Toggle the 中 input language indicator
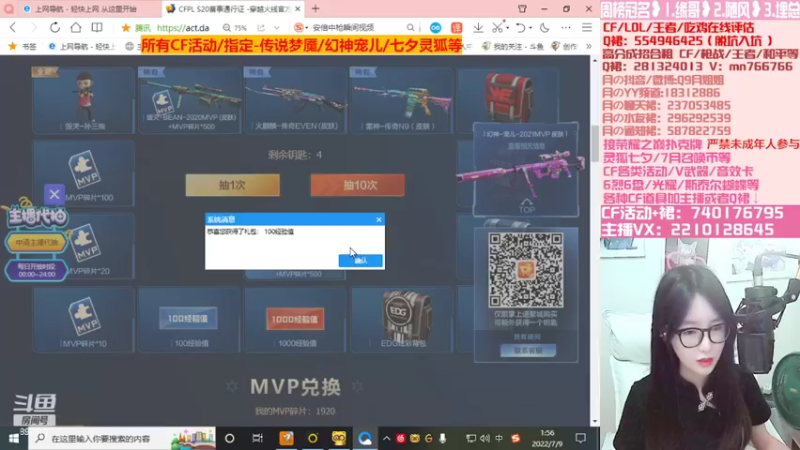This screenshot has height=450, width=800. [x=499, y=438]
